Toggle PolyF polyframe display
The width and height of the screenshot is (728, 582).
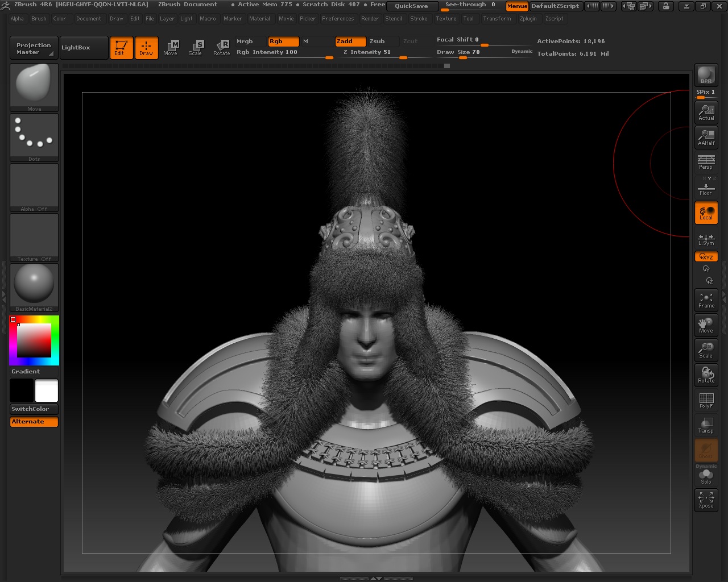click(x=706, y=400)
